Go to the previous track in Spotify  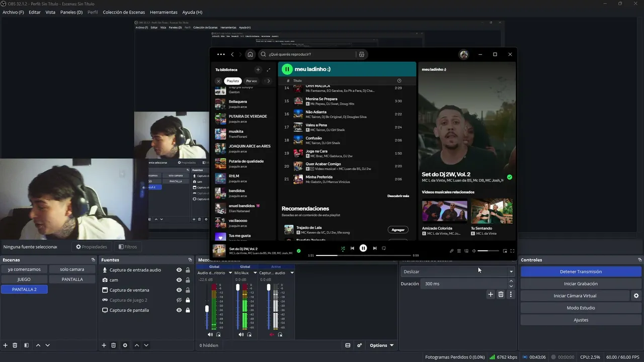pyautogui.click(x=352, y=248)
